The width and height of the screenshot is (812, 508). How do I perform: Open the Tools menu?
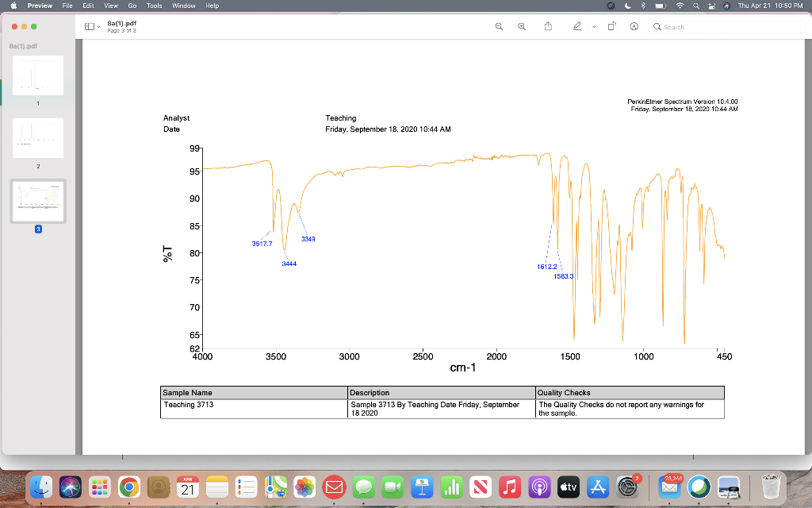(x=154, y=6)
